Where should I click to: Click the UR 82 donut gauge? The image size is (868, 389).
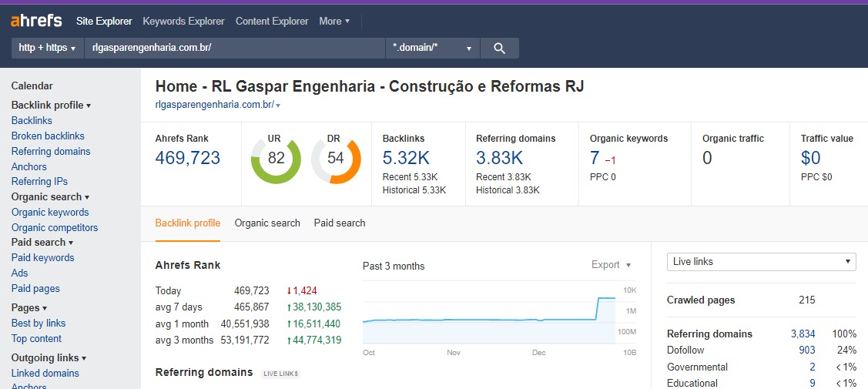(x=276, y=159)
